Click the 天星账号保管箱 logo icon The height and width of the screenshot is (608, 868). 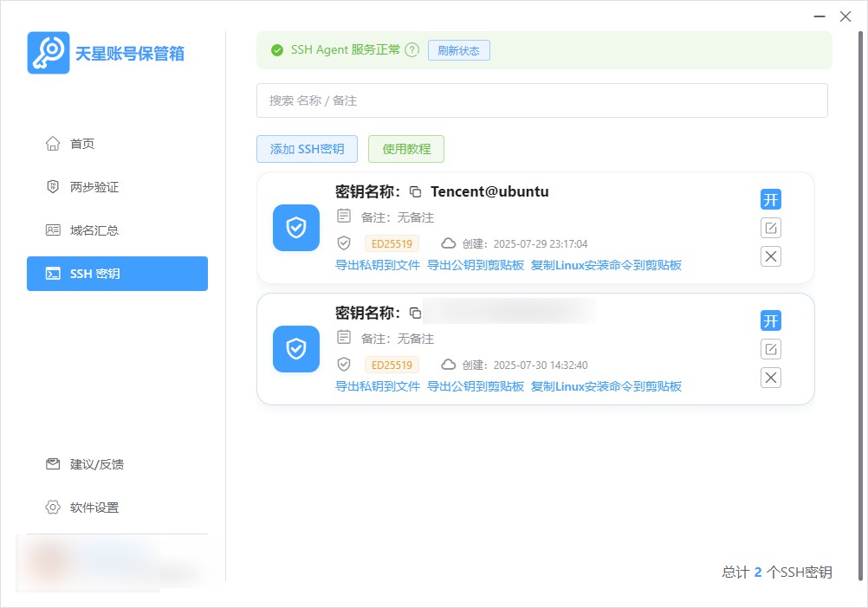coord(48,52)
